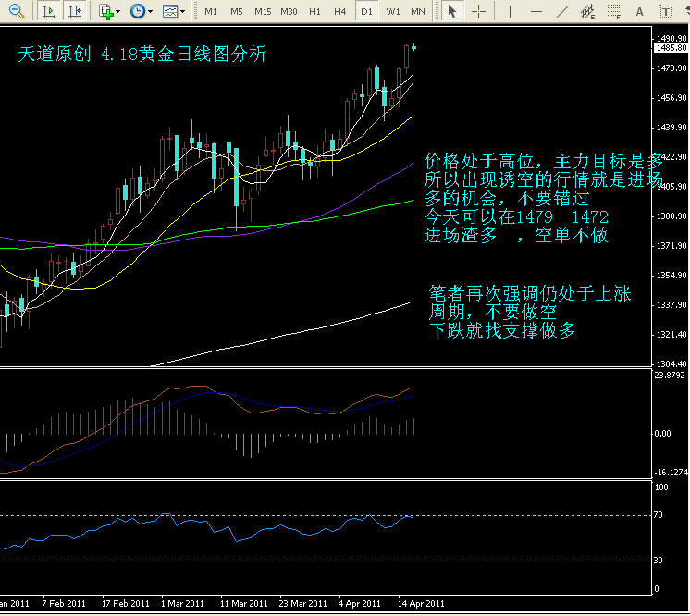Expand the periods dropdown arrow

tap(150, 12)
